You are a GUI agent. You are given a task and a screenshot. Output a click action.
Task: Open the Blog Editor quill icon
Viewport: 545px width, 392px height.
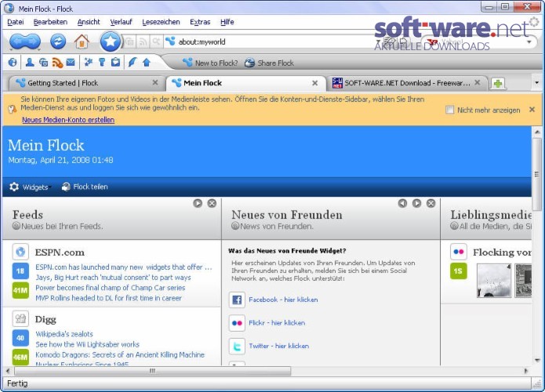pos(132,63)
